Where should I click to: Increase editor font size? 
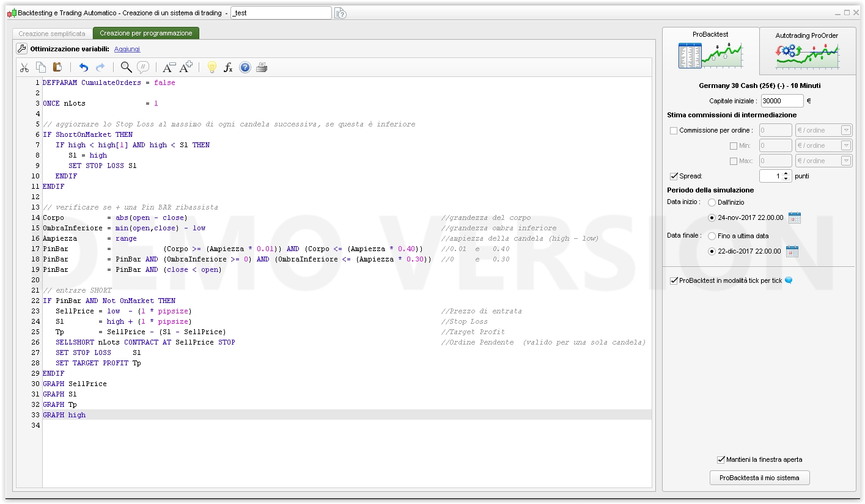[x=186, y=68]
